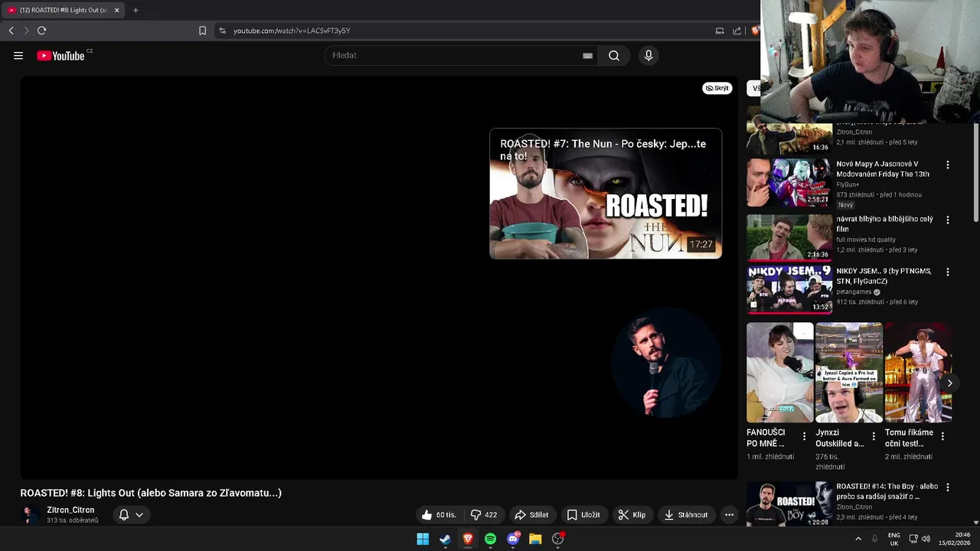Screen dimensions: 980x551
Task: Open options for NIKDY JSEM.. 9 video
Action: [x=947, y=272]
